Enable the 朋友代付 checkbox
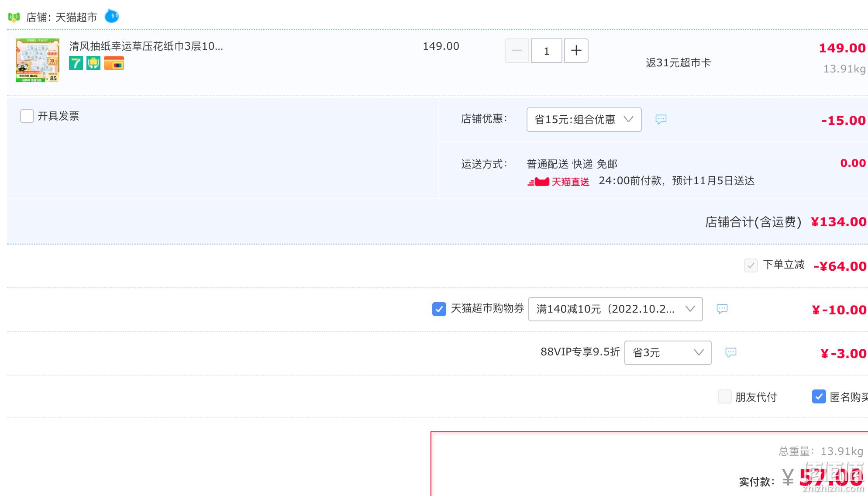 [x=724, y=396]
